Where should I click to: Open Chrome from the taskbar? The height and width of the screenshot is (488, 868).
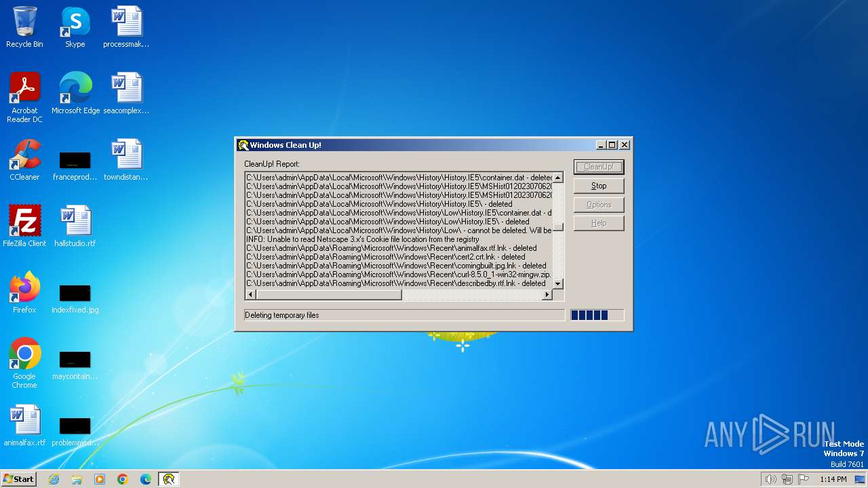(x=123, y=479)
